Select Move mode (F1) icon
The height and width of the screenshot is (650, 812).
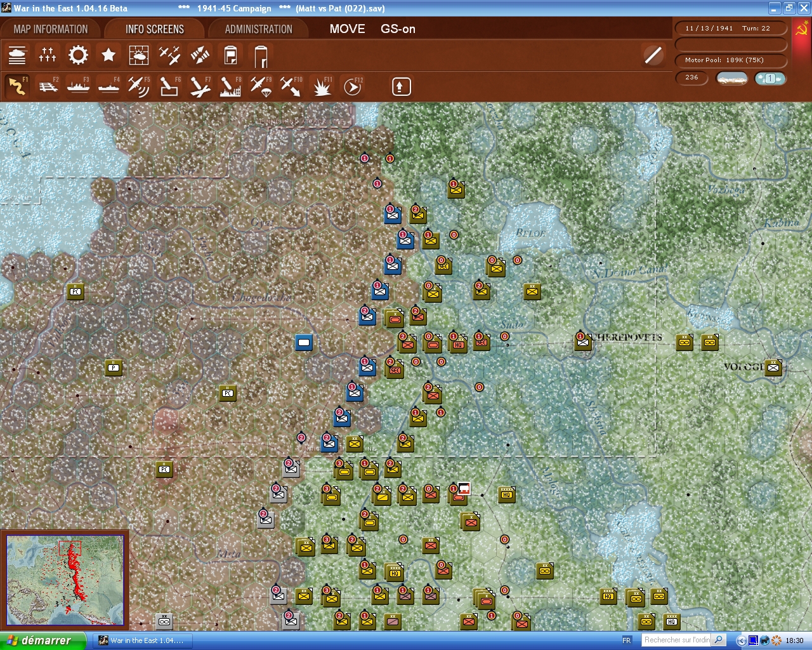pyautogui.click(x=17, y=86)
